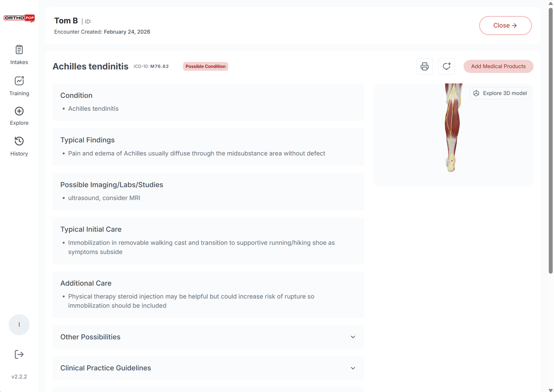Image resolution: width=554 pixels, height=392 pixels.
Task: Open the Intakes clipboard icon
Action: click(19, 49)
